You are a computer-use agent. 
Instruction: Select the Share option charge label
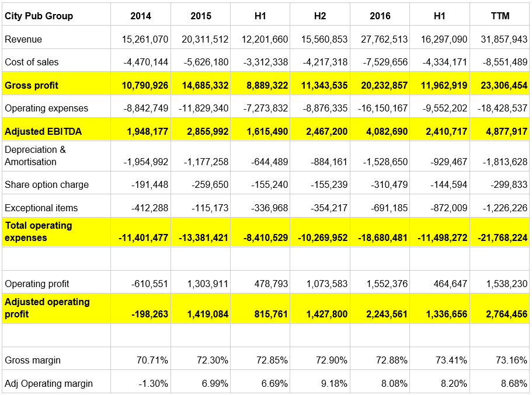(x=47, y=184)
